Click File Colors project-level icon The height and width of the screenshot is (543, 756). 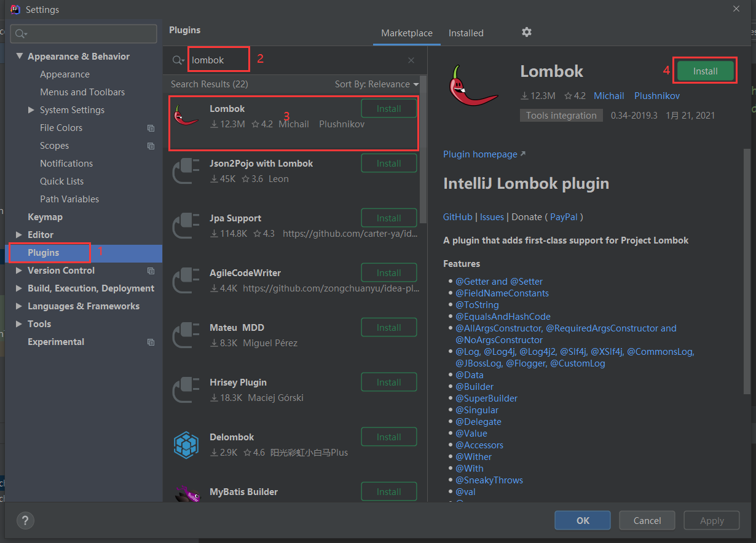pyautogui.click(x=151, y=128)
